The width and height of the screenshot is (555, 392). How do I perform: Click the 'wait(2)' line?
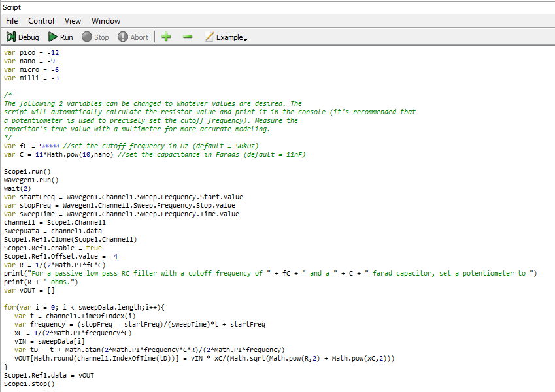[x=18, y=189]
